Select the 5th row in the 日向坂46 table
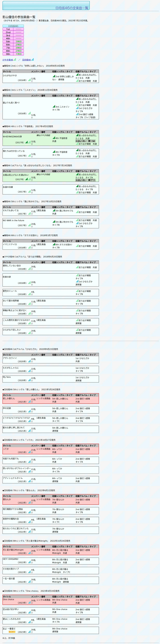The width and height of the screenshot is (160, 644). coord(13,41)
